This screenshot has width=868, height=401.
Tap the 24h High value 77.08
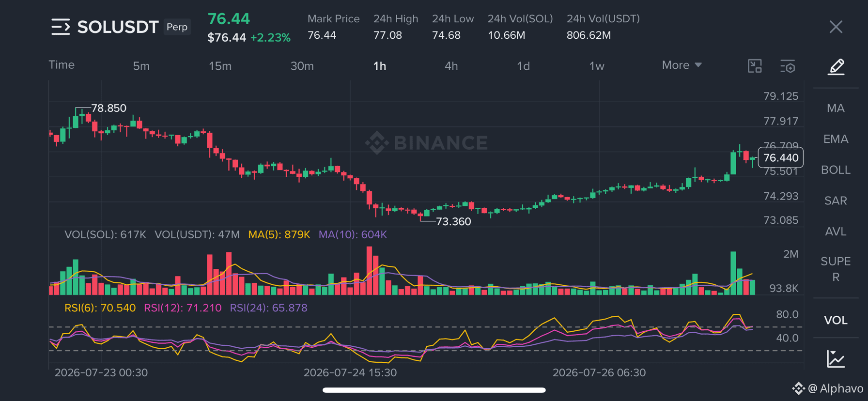click(387, 35)
